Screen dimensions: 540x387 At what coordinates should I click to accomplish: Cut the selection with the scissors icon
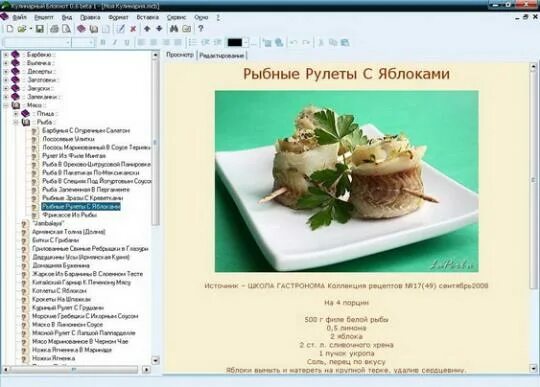pos(321,42)
